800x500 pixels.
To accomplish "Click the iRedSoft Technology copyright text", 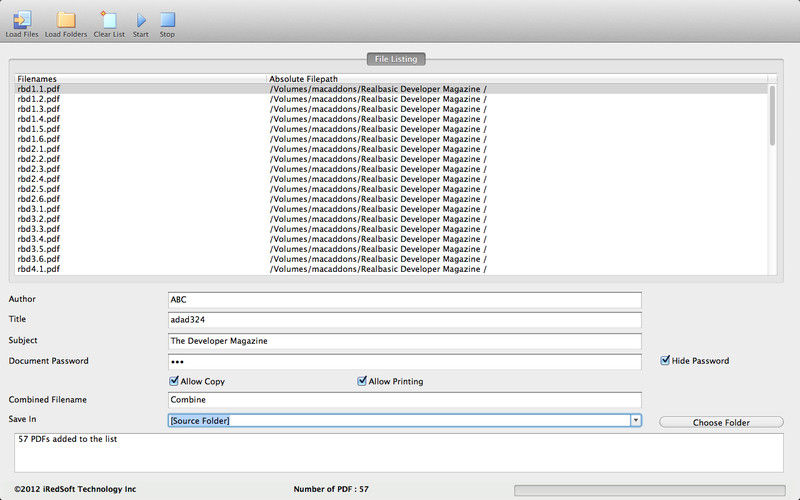I will pos(75,489).
